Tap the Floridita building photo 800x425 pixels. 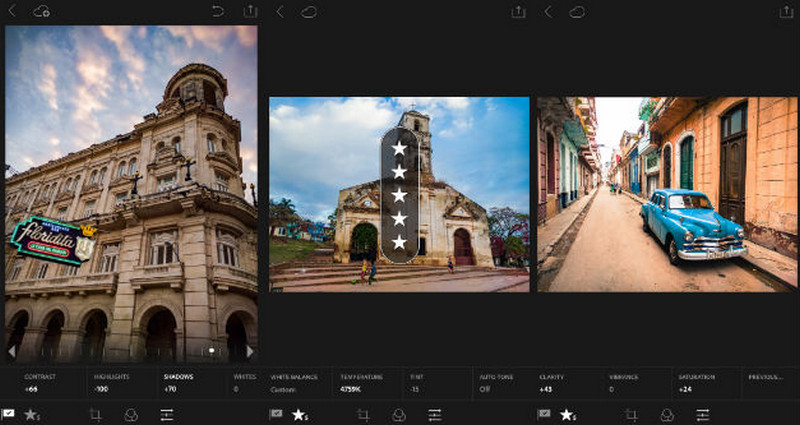click(131, 194)
